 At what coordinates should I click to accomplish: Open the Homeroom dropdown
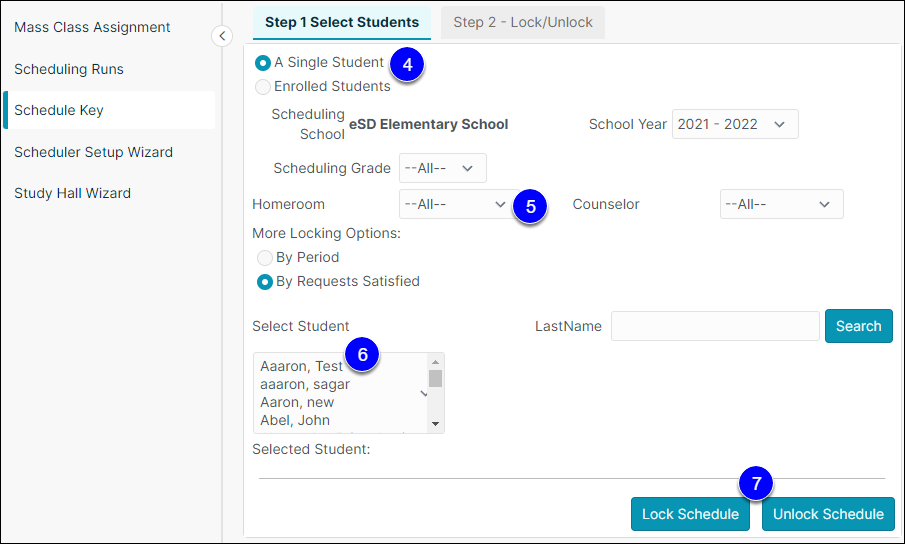[456, 204]
